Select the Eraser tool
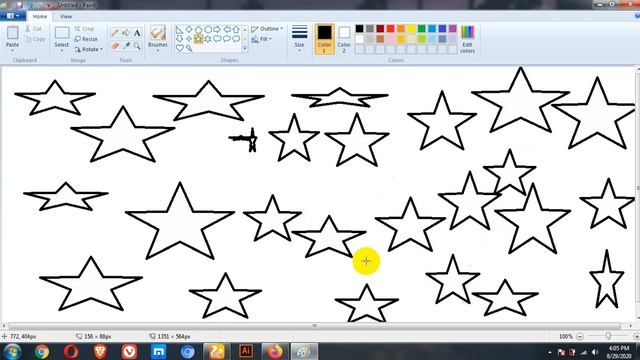The width and height of the screenshot is (640, 360). 115,46
